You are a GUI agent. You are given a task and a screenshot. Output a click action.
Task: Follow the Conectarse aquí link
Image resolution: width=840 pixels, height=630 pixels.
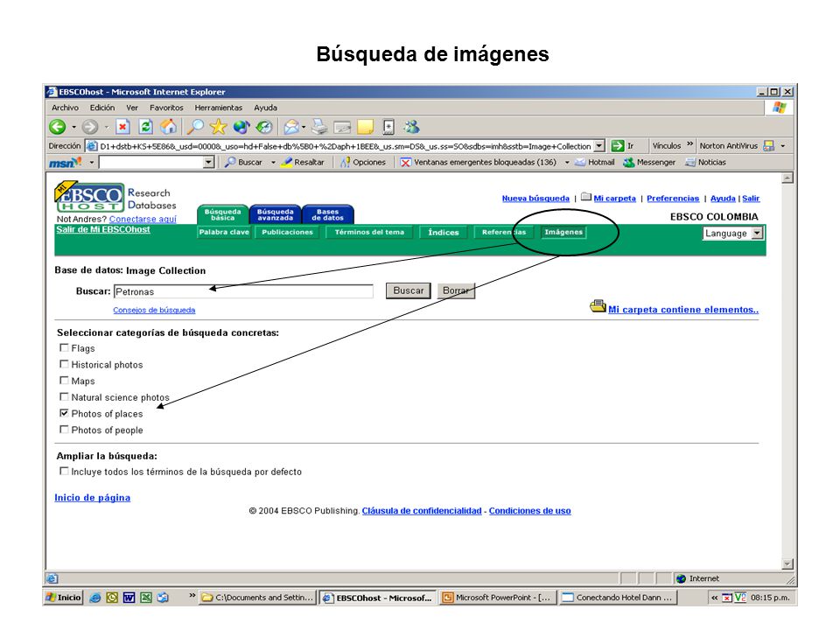(x=143, y=219)
